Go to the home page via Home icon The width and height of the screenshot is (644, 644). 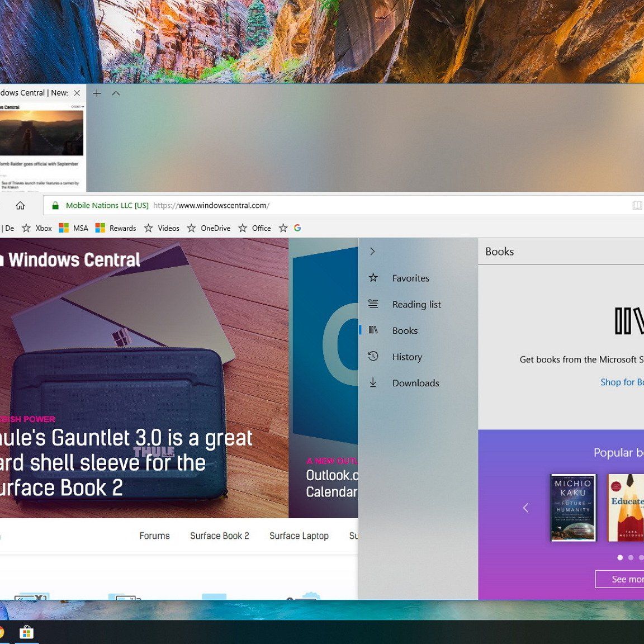[20, 205]
